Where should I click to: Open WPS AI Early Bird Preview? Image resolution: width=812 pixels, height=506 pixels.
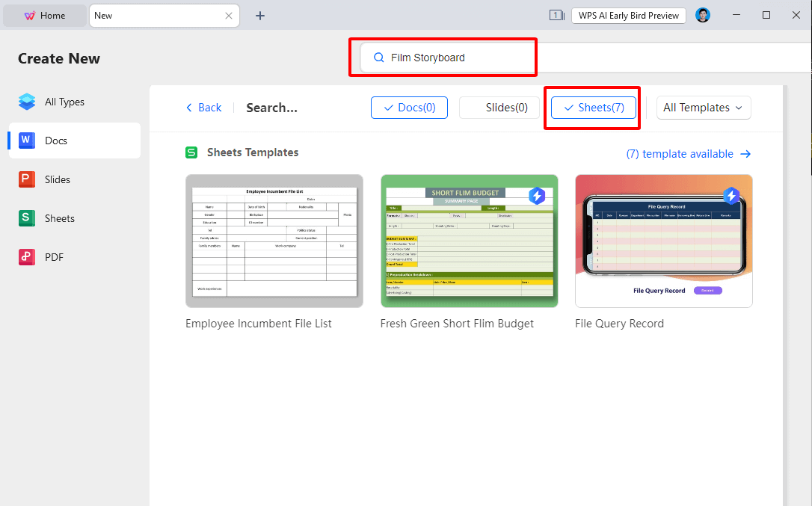[x=629, y=16]
